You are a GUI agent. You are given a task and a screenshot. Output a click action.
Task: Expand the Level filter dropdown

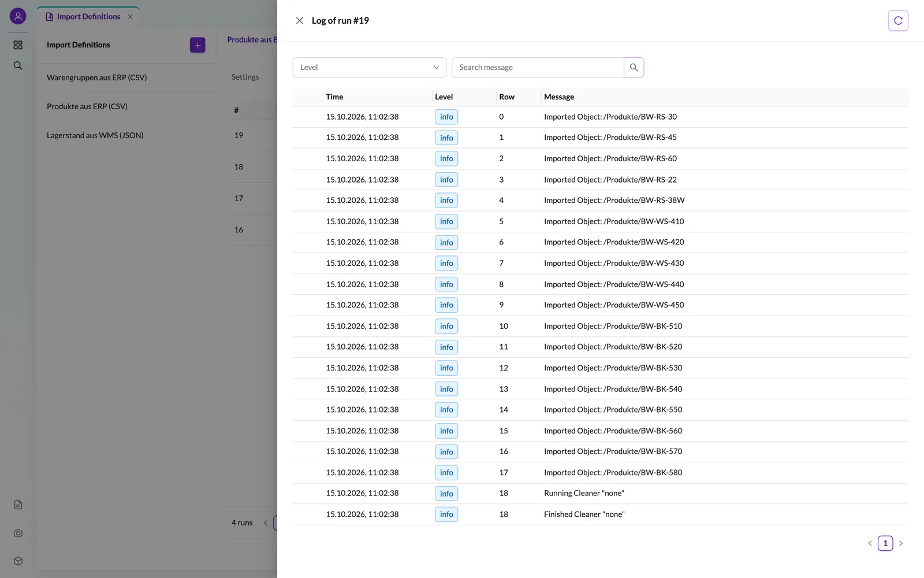pos(370,68)
